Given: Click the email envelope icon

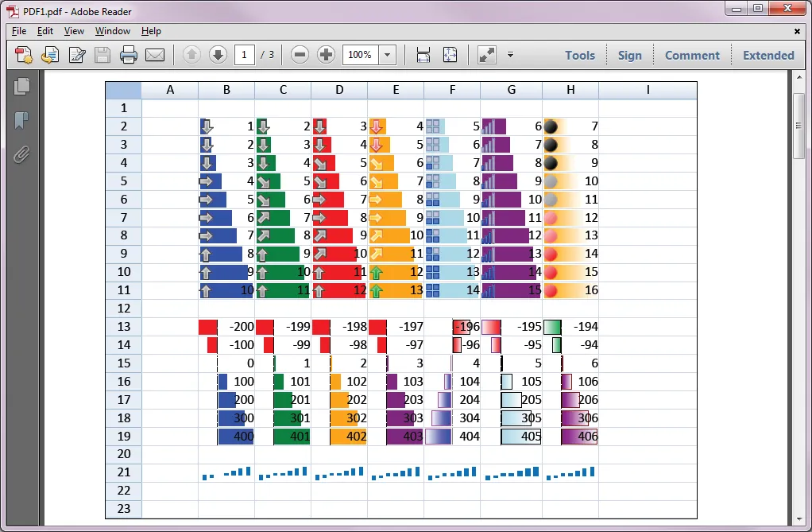Looking at the screenshot, I should tap(154, 55).
